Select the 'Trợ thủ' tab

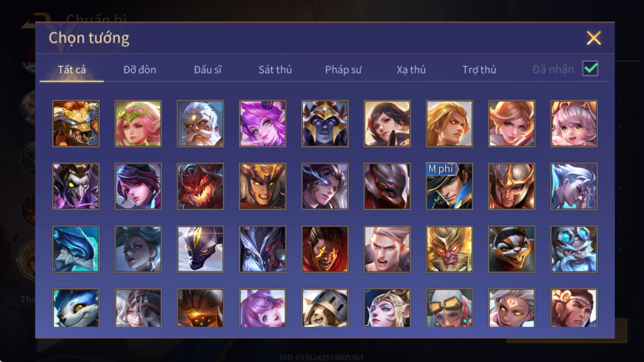coord(479,70)
